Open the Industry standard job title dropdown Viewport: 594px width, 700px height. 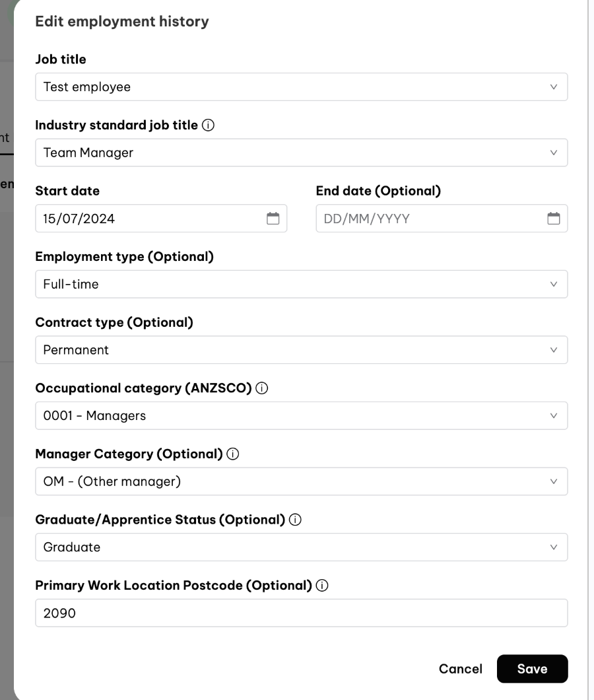pos(301,153)
